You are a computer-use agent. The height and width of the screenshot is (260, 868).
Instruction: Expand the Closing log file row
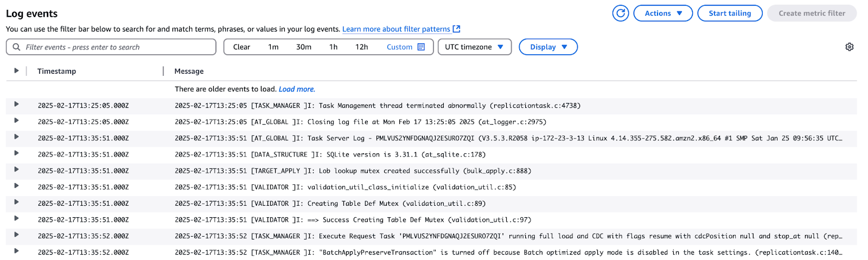(16, 120)
